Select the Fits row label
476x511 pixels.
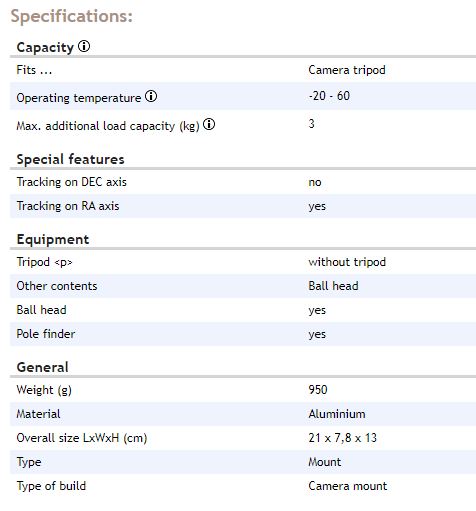point(34,70)
